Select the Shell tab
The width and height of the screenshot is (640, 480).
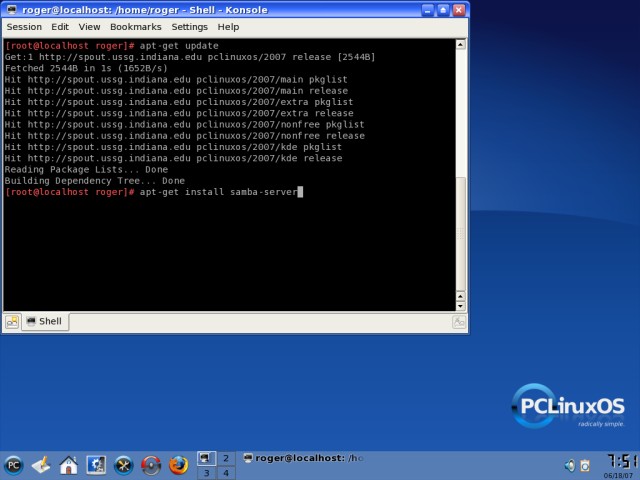coord(45,322)
